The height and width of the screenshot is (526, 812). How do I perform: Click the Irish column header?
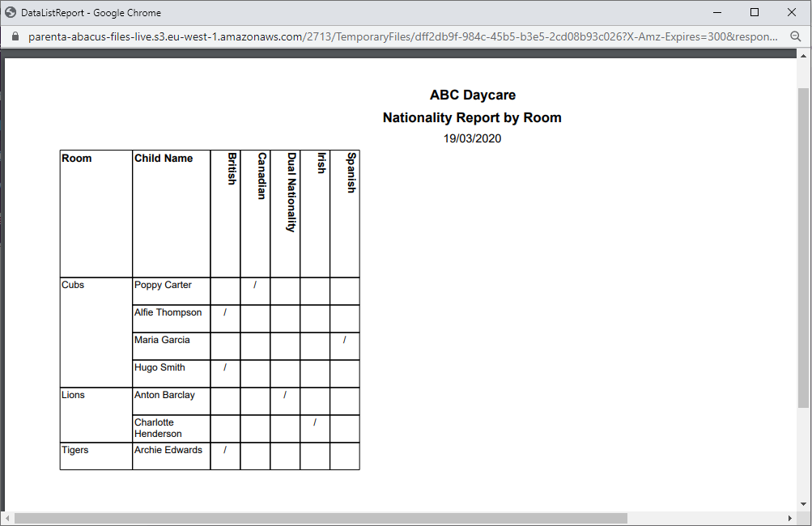point(315,214)
